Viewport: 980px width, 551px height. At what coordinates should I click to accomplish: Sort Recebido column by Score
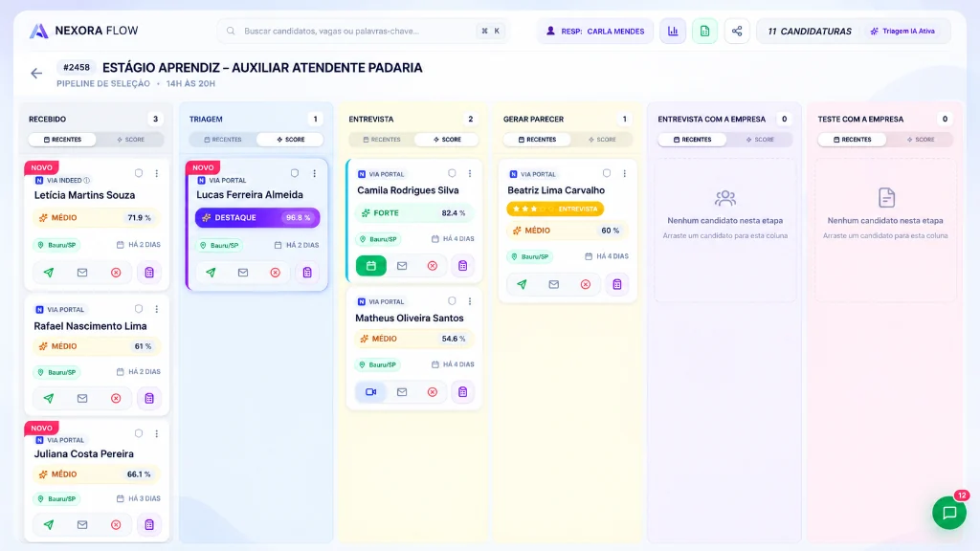pyautogui.click(x=130, y=140)
